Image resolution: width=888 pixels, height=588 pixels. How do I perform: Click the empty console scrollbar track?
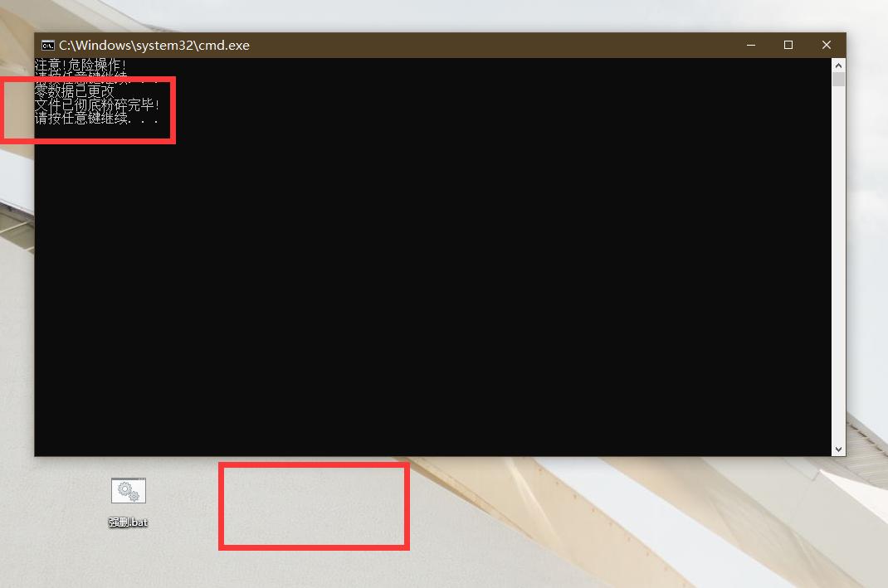(x=838, y=265)
